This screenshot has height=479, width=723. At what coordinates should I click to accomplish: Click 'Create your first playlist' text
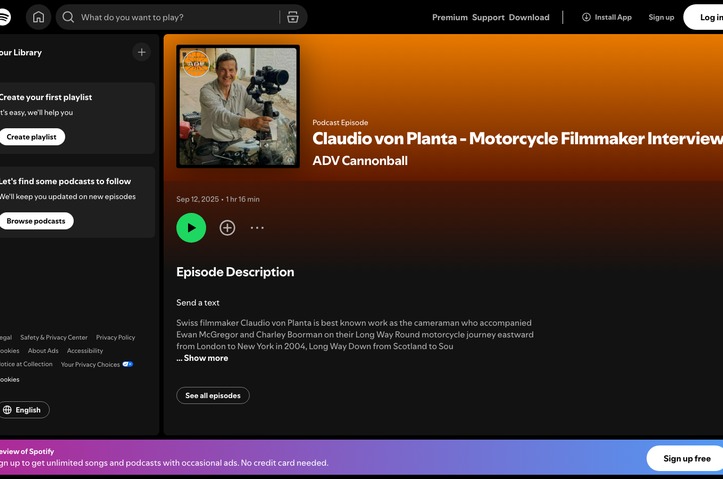tap(46, 97)
